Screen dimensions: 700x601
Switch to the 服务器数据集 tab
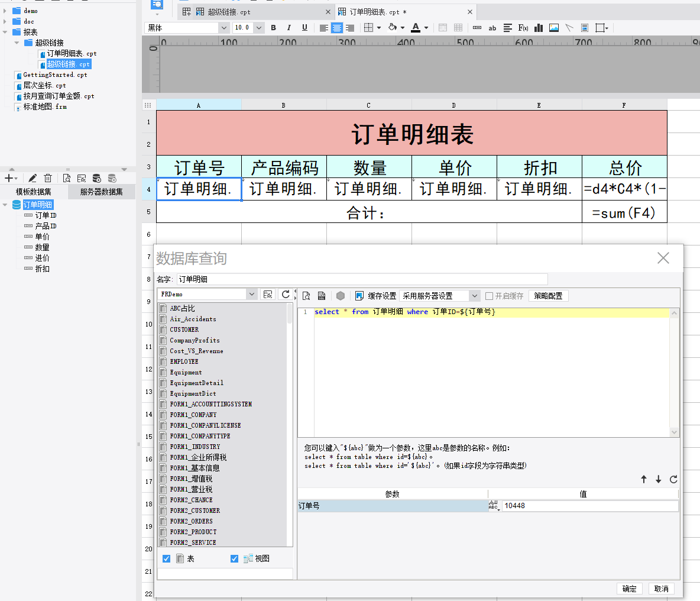(101, 192)
